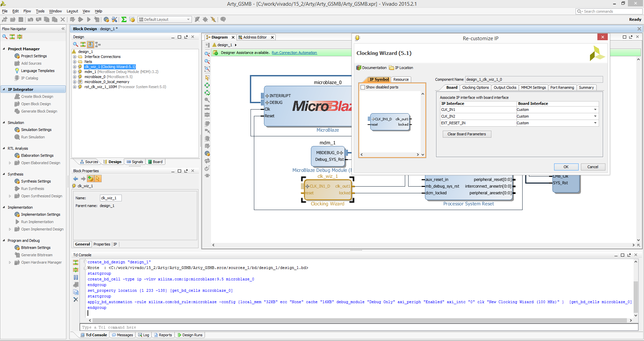The height and width of the screenshot is (341, 644).
Task: Click the select area arrow tool in diagram
Action: [x=207, y=77]
